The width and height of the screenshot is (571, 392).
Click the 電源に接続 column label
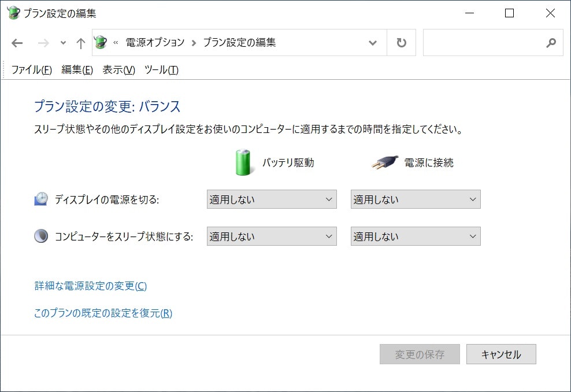(x=429, y=162)
